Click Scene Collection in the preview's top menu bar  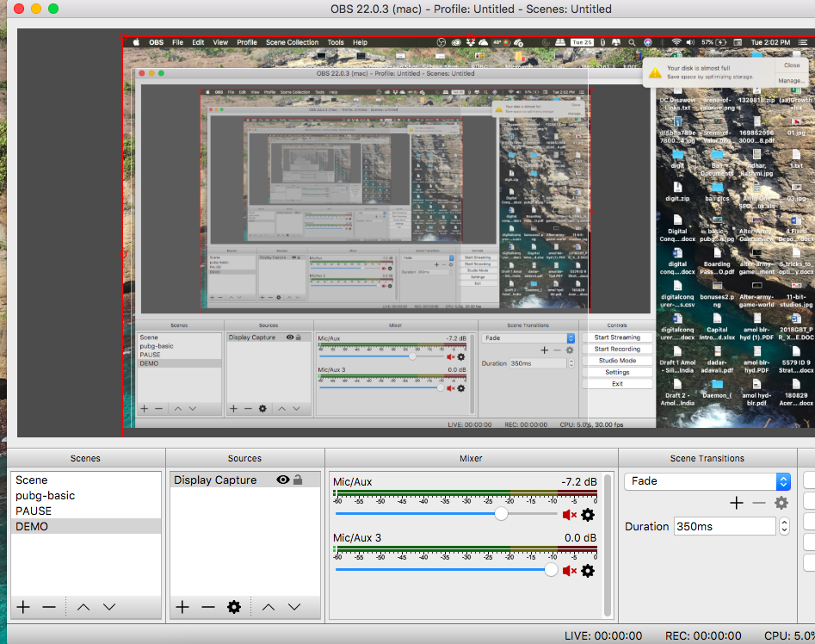(x=292, y=43)
